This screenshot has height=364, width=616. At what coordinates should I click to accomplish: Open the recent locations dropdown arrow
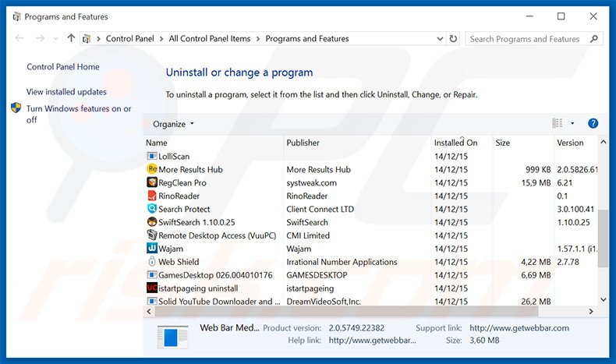(56, 38)
